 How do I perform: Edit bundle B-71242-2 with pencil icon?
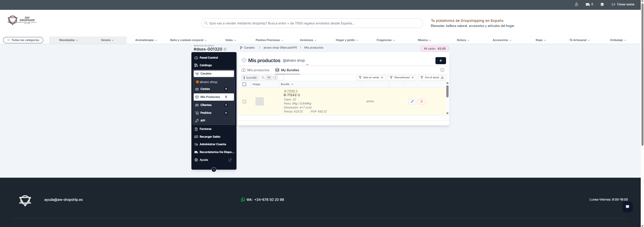pos(412,101)
